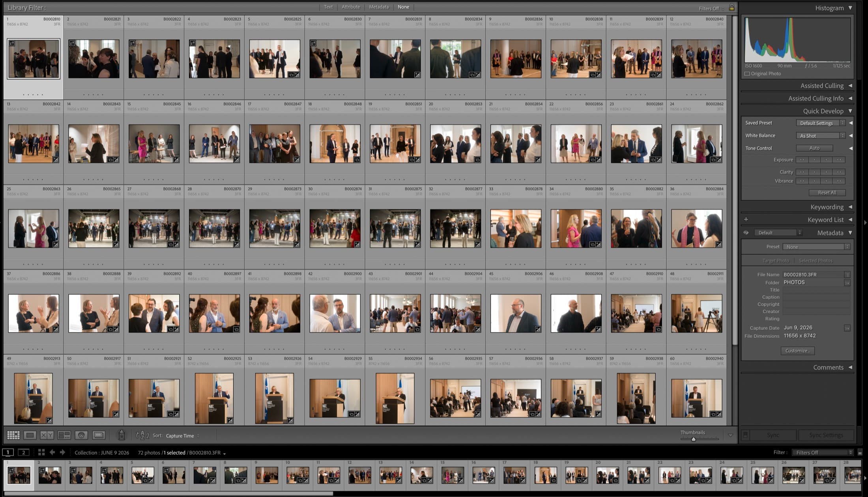
Task: Open the second window 2 button
Action: (x=24, y=452)
